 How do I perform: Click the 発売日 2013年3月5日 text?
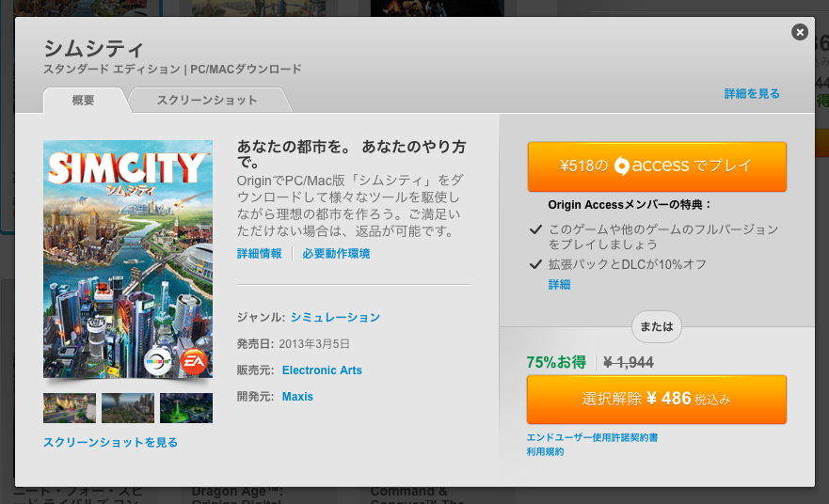coord(294,344)
